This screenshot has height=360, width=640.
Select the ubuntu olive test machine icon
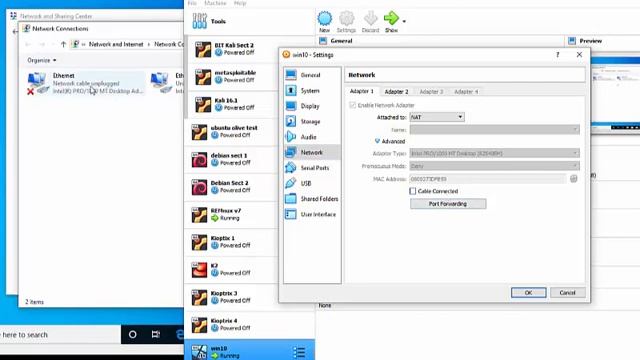click(199, 132)
